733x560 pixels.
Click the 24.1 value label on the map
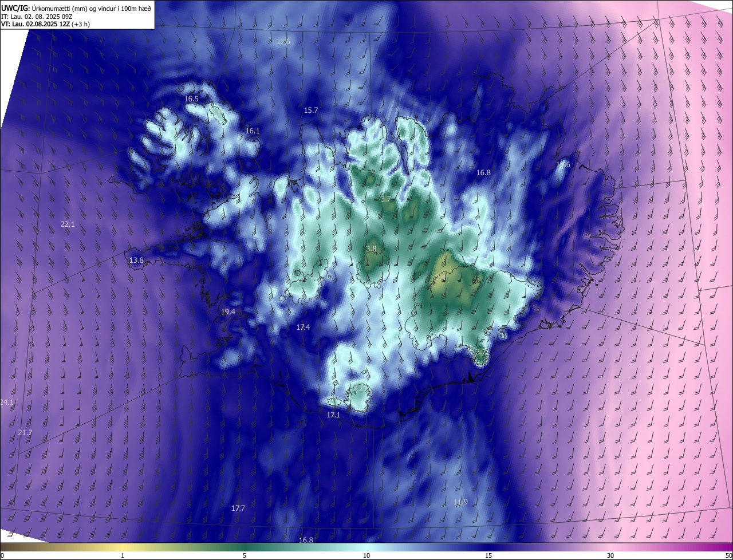[7, 403]
